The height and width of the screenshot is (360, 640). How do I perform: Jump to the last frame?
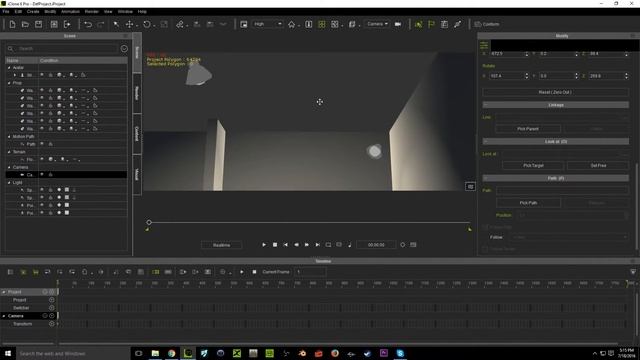[x=318, y=245]
